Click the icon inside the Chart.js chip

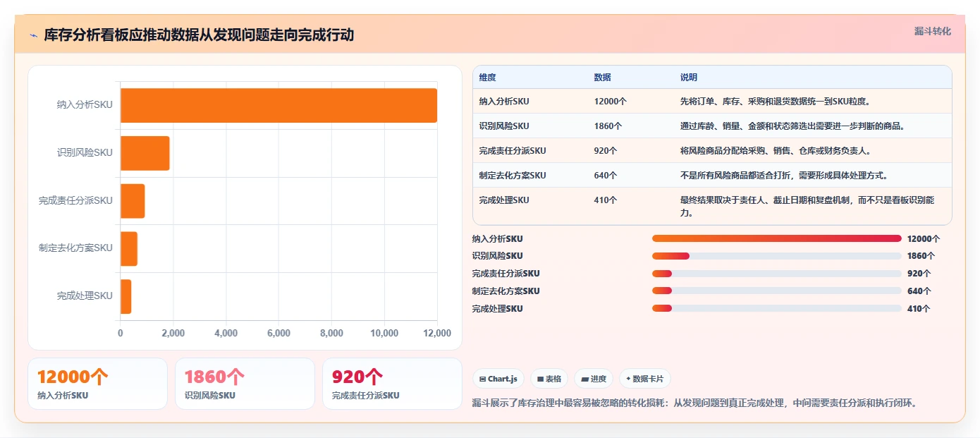click(x=482, y=379)
